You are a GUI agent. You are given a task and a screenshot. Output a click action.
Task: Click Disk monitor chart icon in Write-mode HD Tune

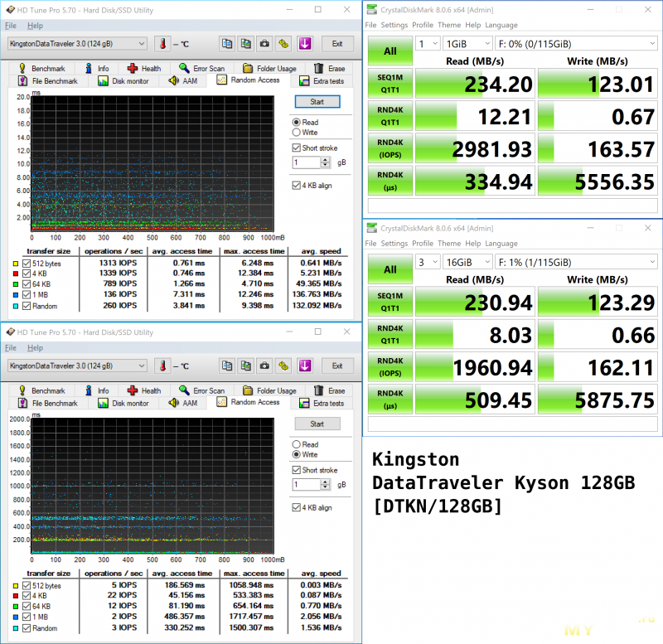coord(103,403)
